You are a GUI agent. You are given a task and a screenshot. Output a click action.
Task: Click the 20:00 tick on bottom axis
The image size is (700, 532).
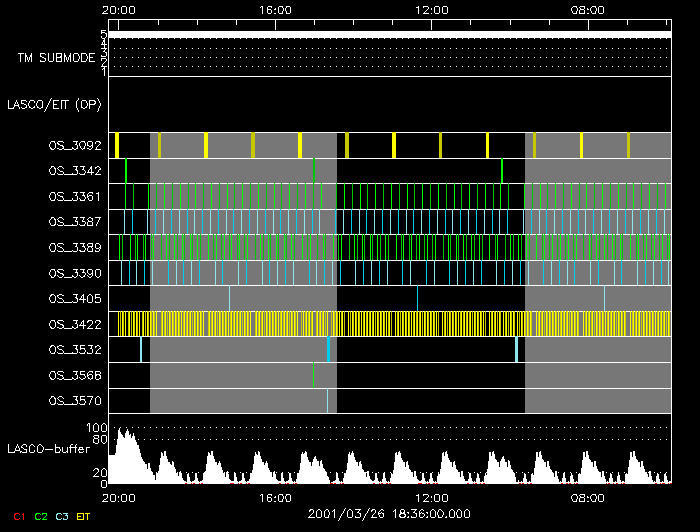(119, 498)
